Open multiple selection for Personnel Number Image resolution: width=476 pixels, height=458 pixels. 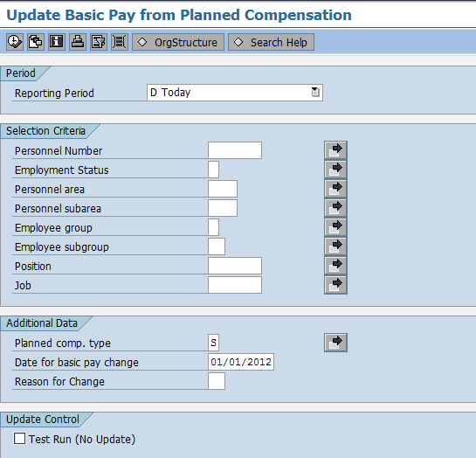coord(335,150)
